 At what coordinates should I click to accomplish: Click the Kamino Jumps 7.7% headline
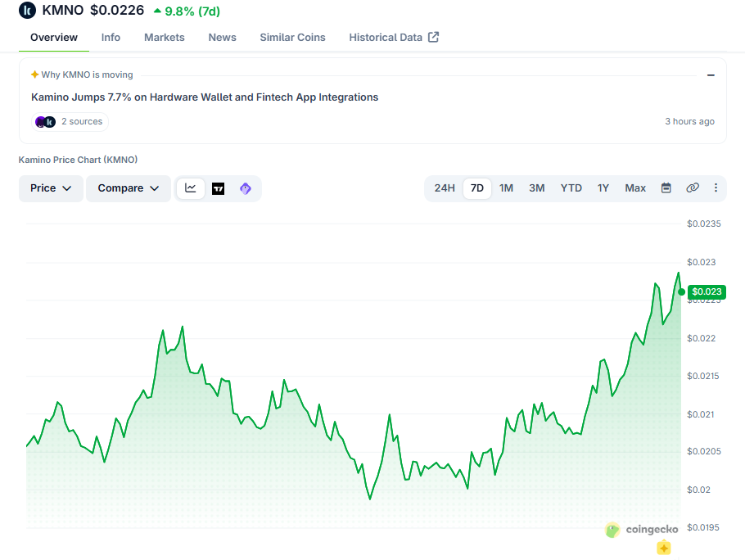(205, 97)
